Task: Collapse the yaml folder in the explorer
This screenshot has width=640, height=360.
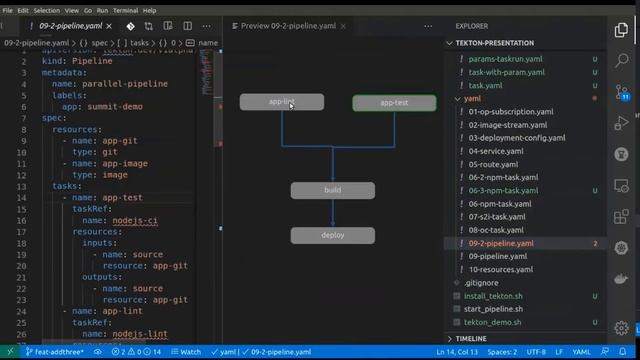Action: coord(472,98)
